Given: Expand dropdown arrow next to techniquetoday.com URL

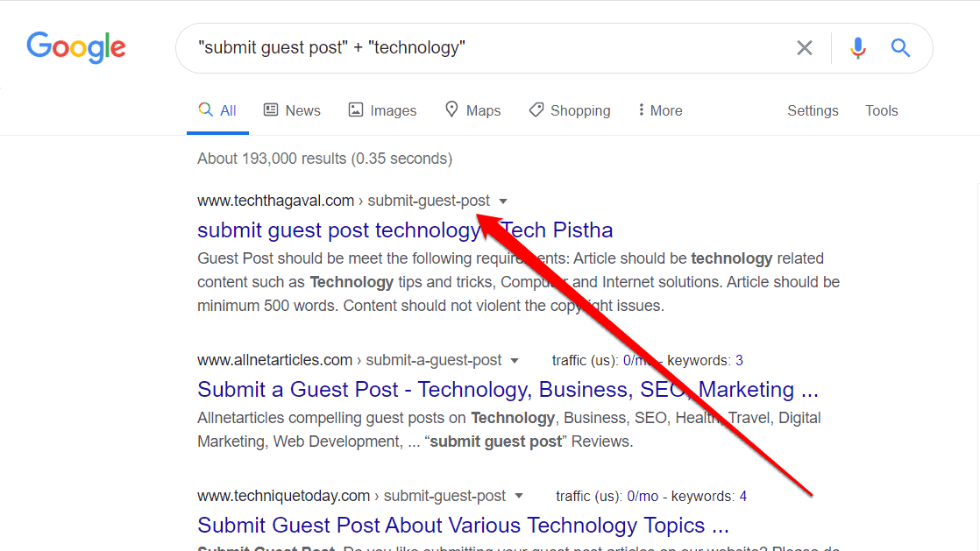Looking at the screenshot, I should pyautogui.click(x=519, y=496).
